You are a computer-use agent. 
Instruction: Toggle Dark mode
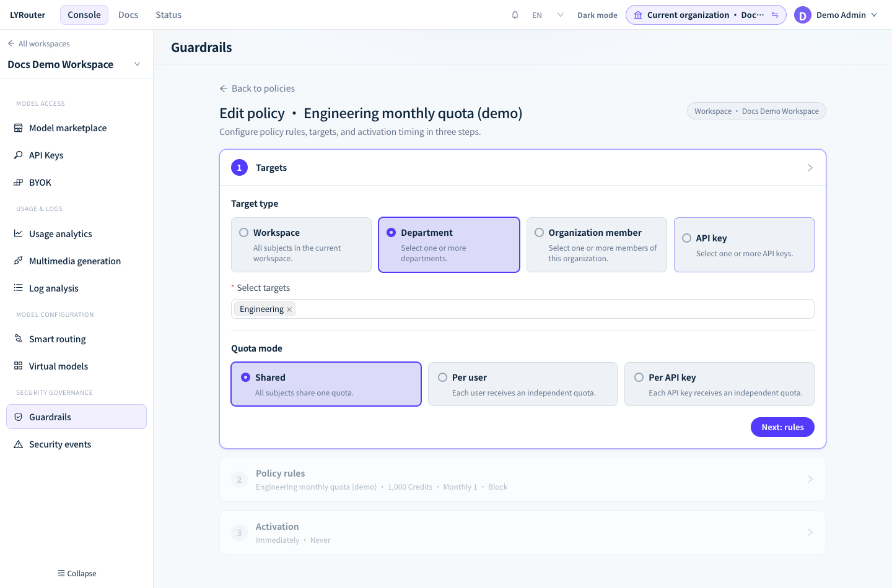(597, 15)
